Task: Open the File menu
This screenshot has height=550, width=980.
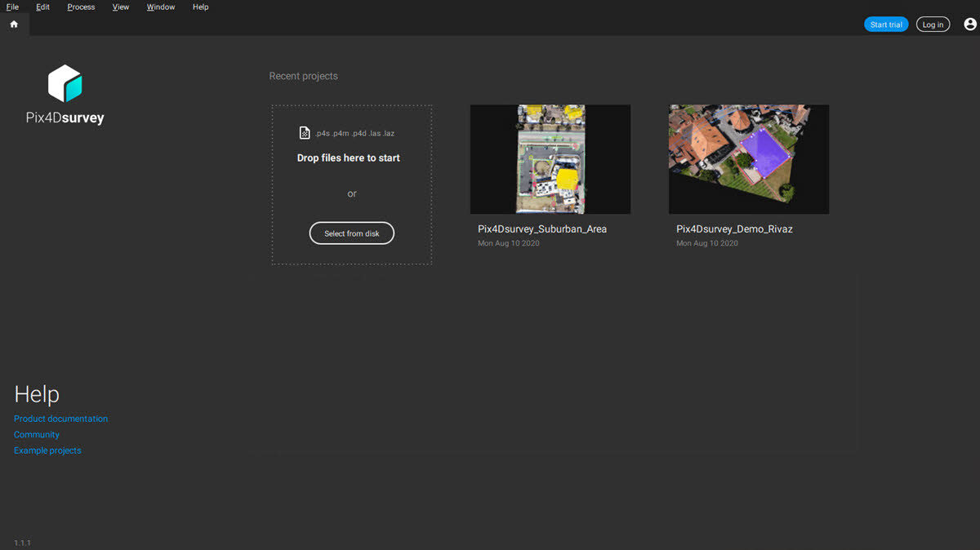Action: pyautogui.click(x=12, y=7)
